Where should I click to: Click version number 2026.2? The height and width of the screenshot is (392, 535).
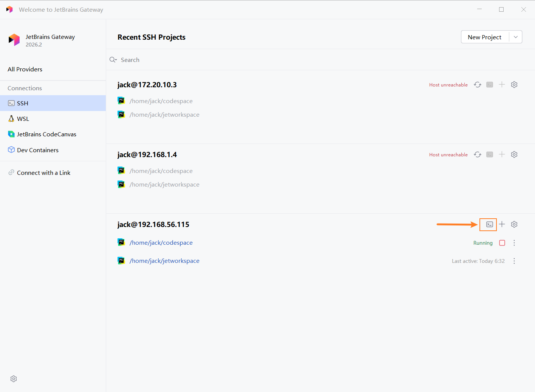[34, 45]
